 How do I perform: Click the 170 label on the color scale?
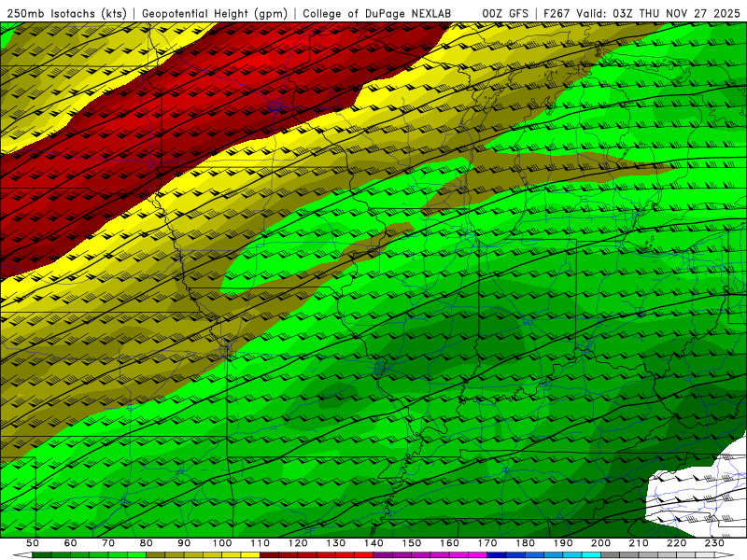point(487,543)
